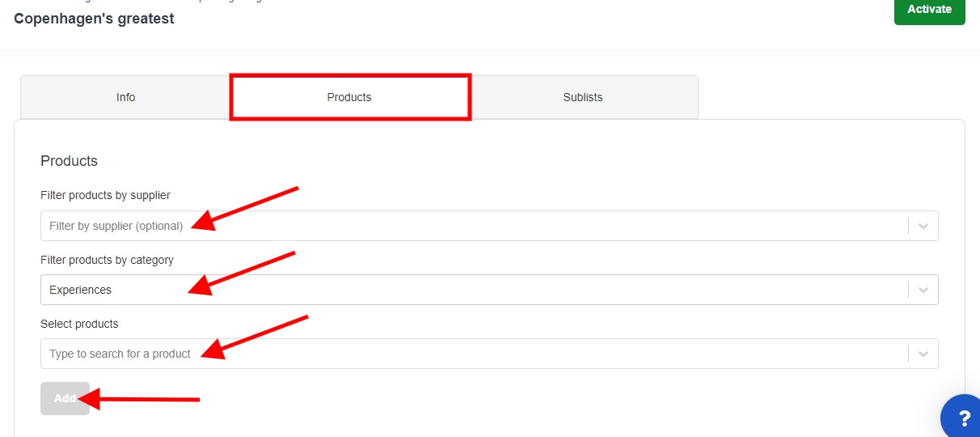Click the green Activate button
This screenshot has height=437, width=980.
click(x=929, y=10)
